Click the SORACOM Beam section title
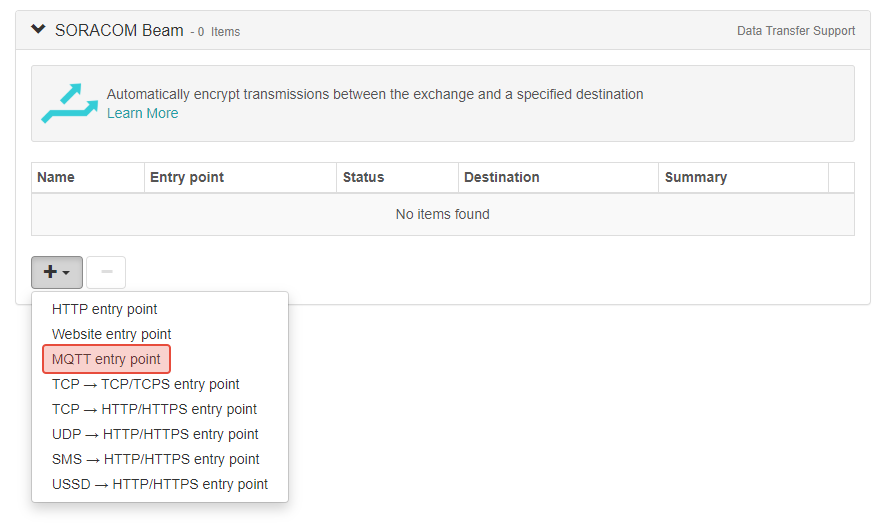Viewport: 886px width, 523px height. point(119,30)
